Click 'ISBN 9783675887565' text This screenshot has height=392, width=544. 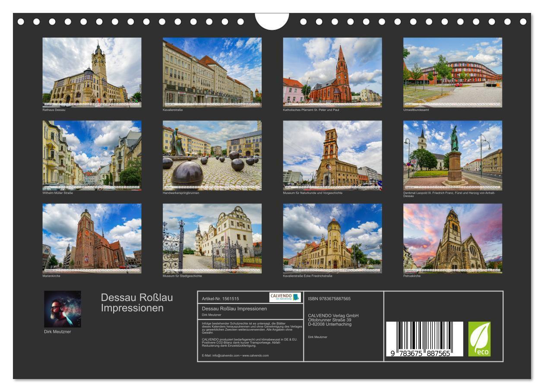click(x=329, y=298)
